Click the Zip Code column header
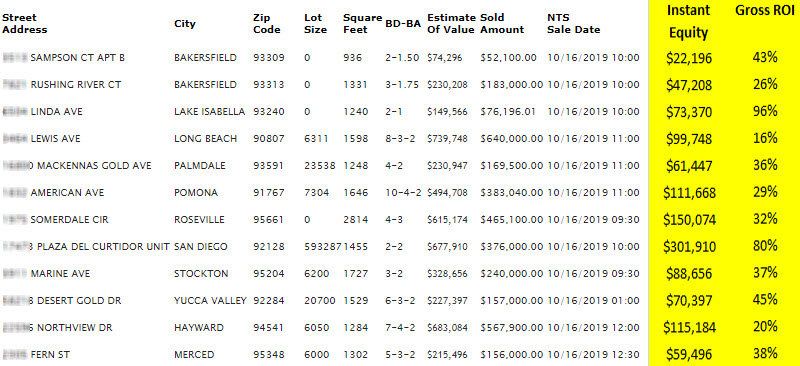Viewport: 800px width, 366px height. pos(266,23)
